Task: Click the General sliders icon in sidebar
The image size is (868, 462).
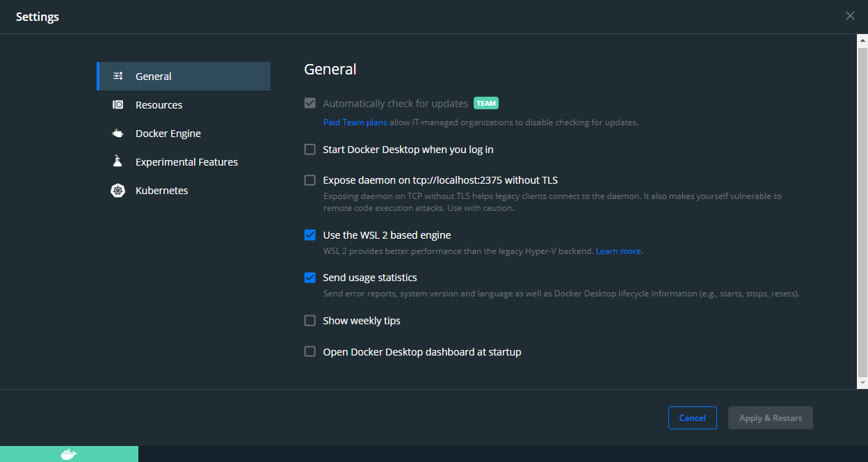Action: tap(118, 77)
